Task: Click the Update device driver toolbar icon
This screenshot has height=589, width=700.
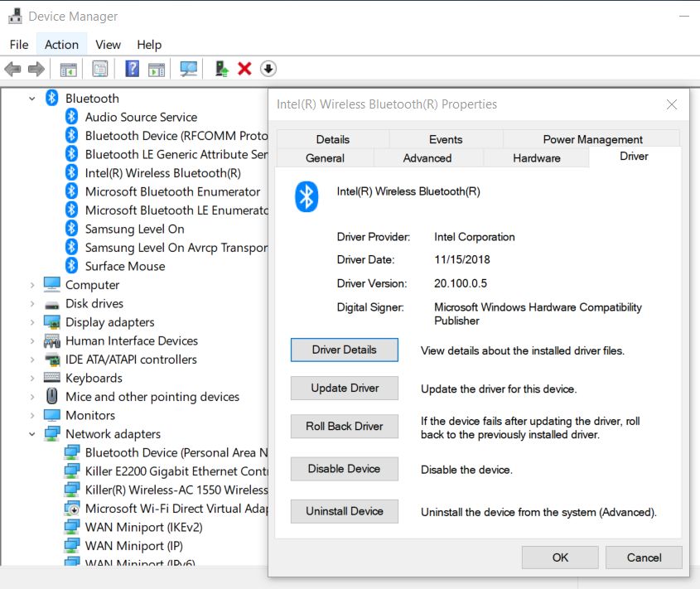Action: coord(222,69)
